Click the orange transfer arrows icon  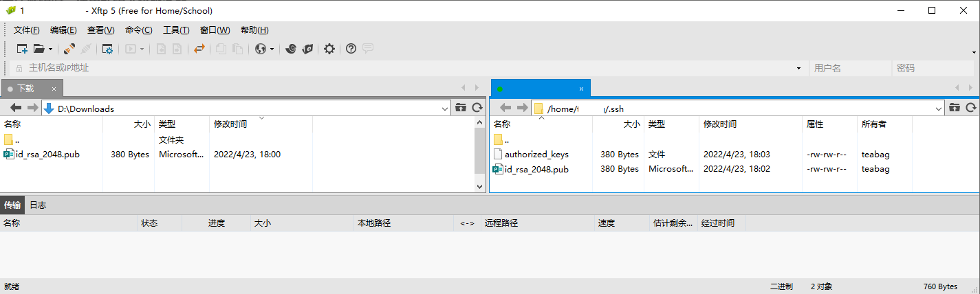[199, 49]
